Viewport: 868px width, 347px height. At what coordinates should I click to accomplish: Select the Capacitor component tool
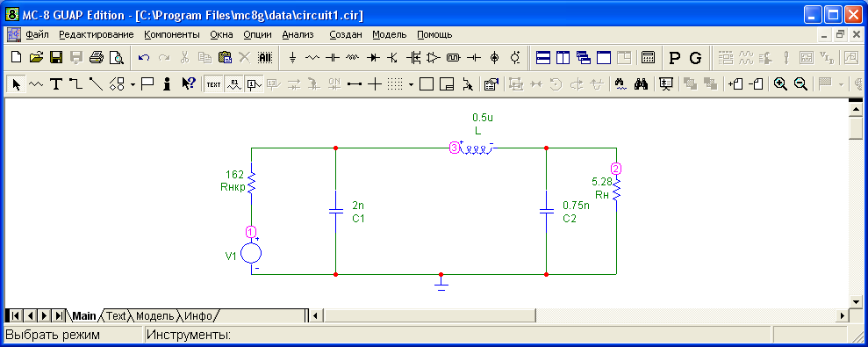332,57
